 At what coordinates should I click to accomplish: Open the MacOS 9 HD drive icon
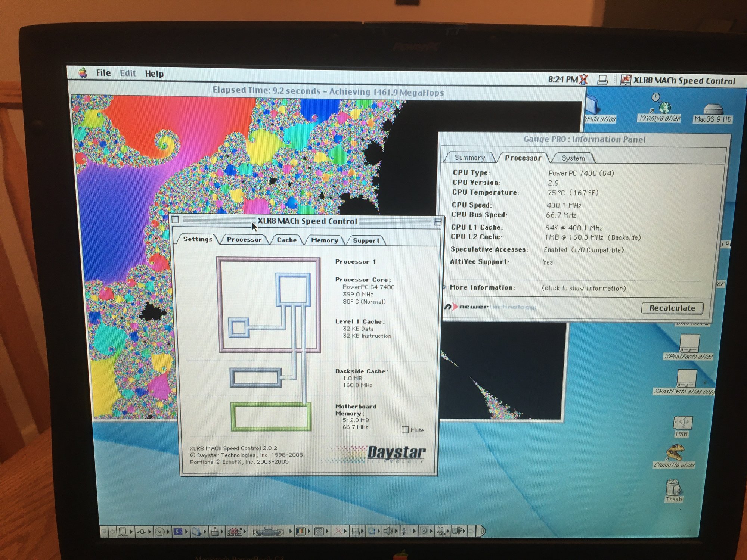(713, 110)
